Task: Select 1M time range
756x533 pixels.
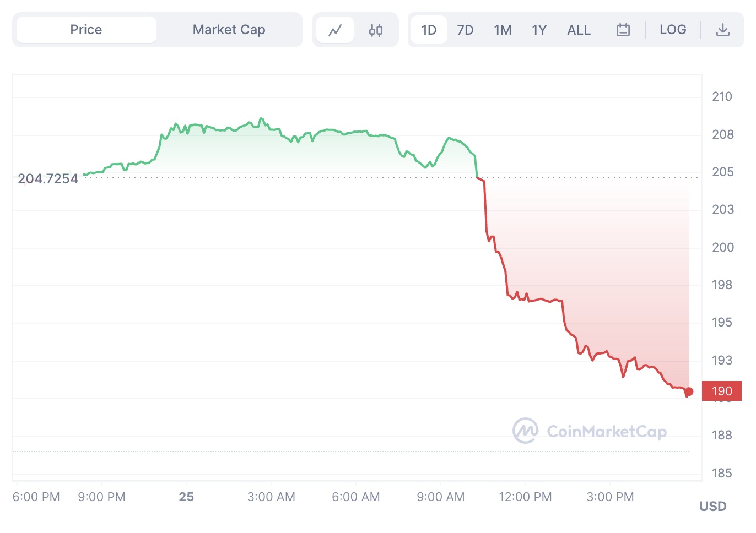Action: [503, 30]
